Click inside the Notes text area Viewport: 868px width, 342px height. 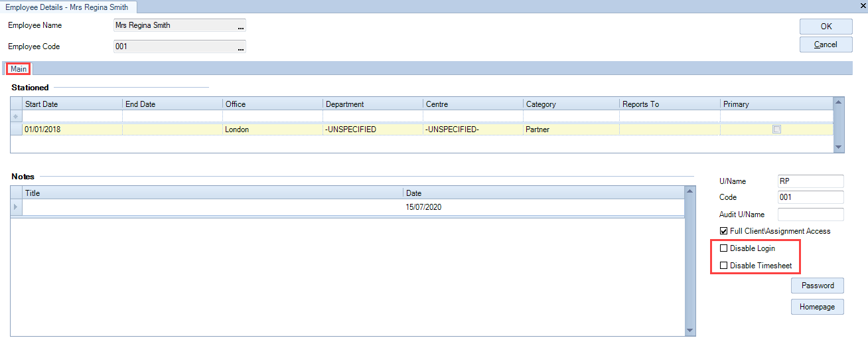pos(347,276)
